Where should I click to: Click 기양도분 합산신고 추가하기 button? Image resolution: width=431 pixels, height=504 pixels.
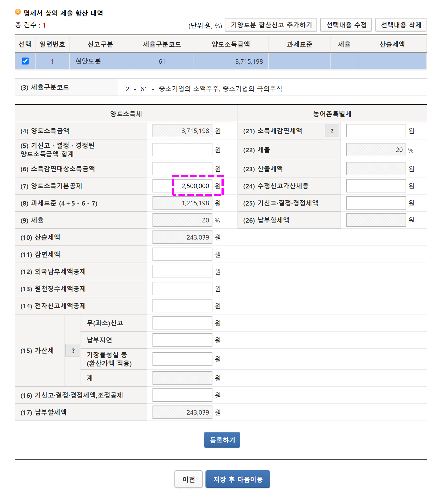click(271, 25)
